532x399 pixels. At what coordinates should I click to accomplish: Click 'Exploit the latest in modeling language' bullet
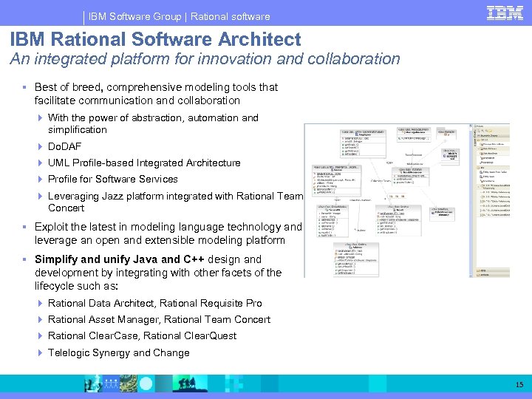[168, 233]
